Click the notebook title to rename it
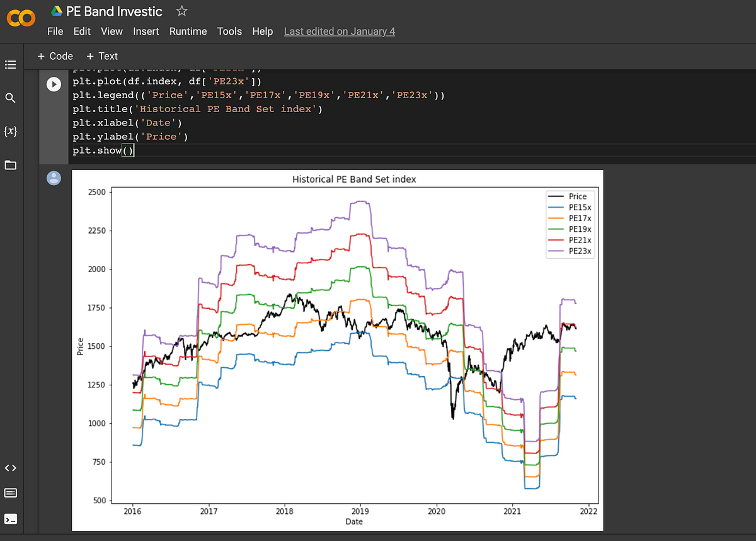 click(x=113, y=11)
